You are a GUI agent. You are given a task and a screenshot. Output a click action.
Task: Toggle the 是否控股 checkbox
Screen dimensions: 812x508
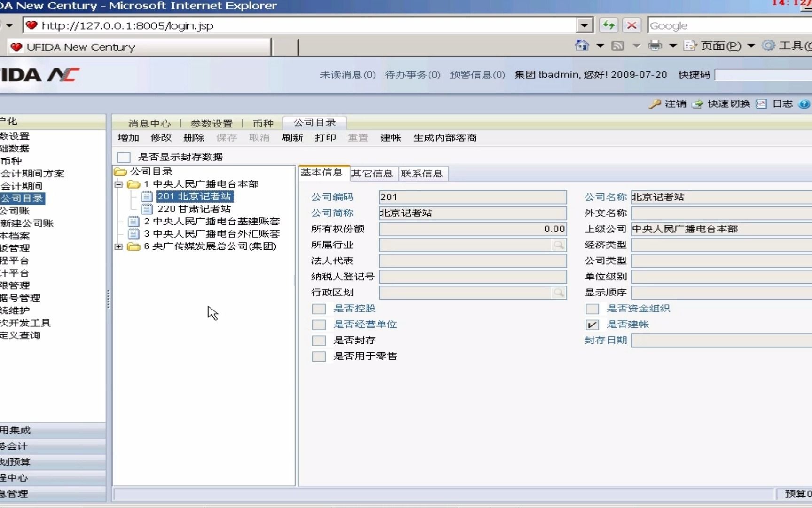click(319, 309)
